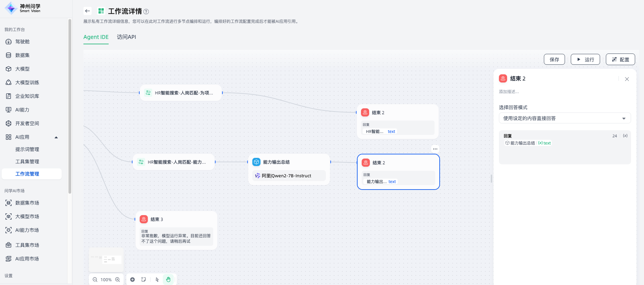
Task: Switch to the 访问API tab
Action: (126, 37)
